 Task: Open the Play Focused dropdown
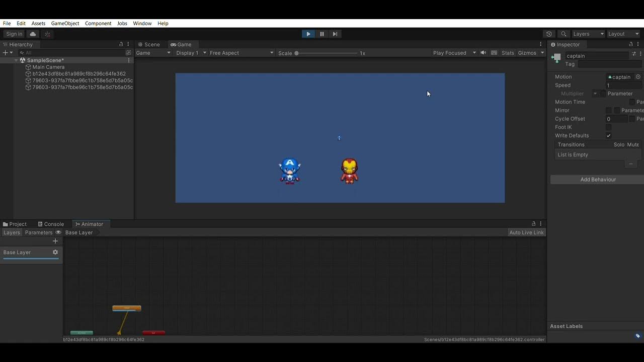(454, 53)
